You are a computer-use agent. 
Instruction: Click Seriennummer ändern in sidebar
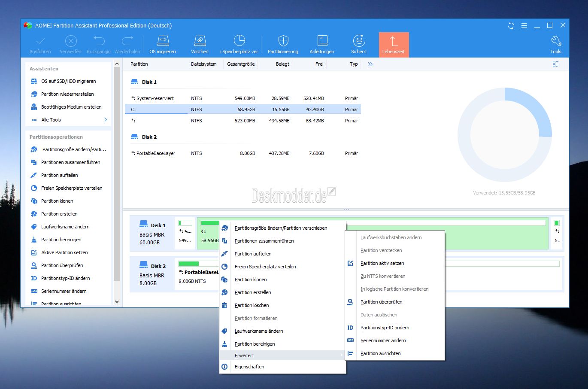[64, 291]
